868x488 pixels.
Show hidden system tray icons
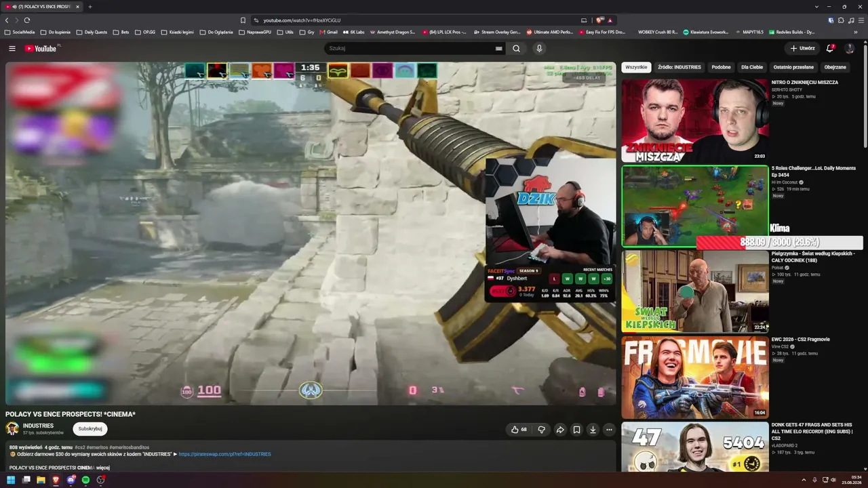click(x=804, y=480)
